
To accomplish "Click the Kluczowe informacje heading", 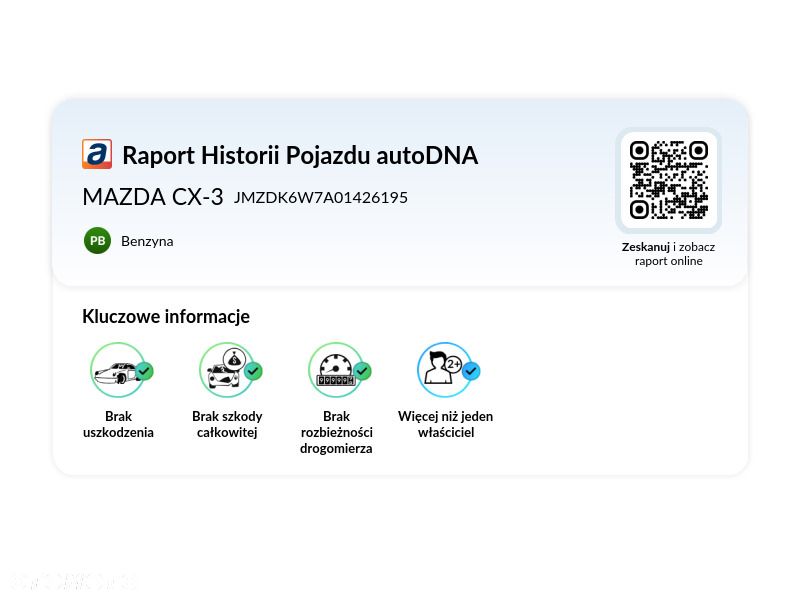I will [166, 316].
